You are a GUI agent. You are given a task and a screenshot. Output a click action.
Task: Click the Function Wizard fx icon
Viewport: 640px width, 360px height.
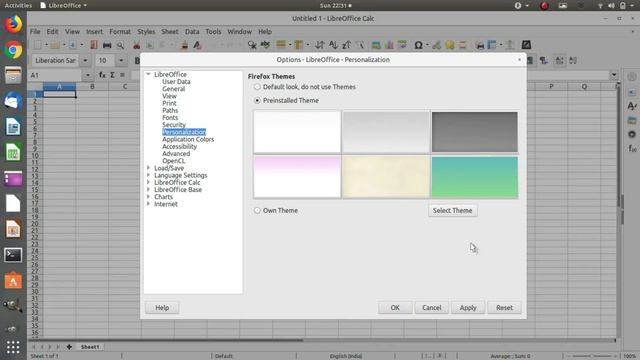(x=102, y=75)
